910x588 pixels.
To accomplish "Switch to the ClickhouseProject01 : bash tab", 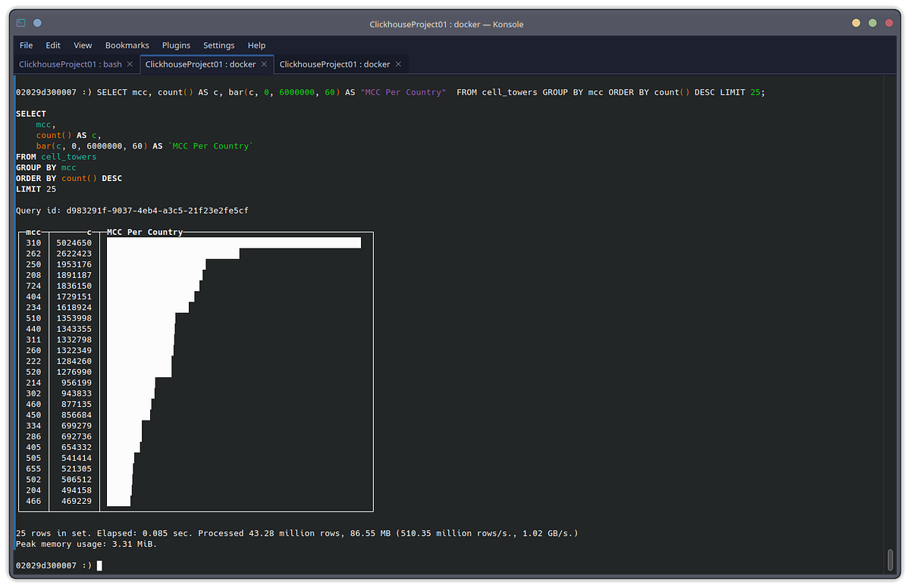I will [x=68, y=64].
